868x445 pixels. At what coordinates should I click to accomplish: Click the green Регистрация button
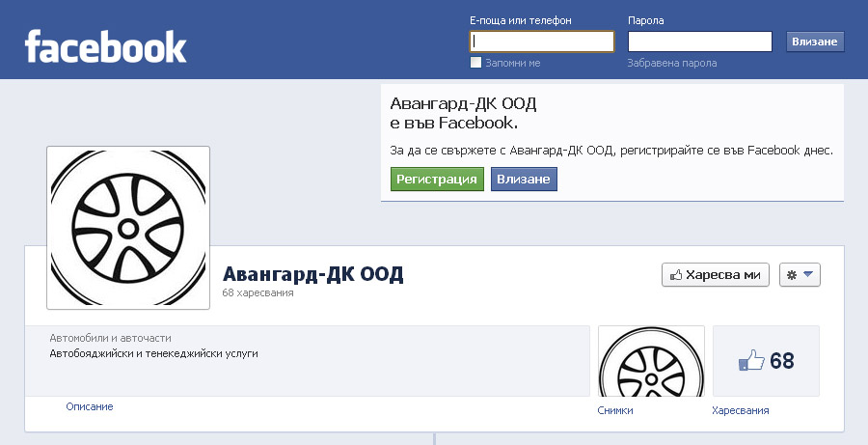tap(437, 179)
